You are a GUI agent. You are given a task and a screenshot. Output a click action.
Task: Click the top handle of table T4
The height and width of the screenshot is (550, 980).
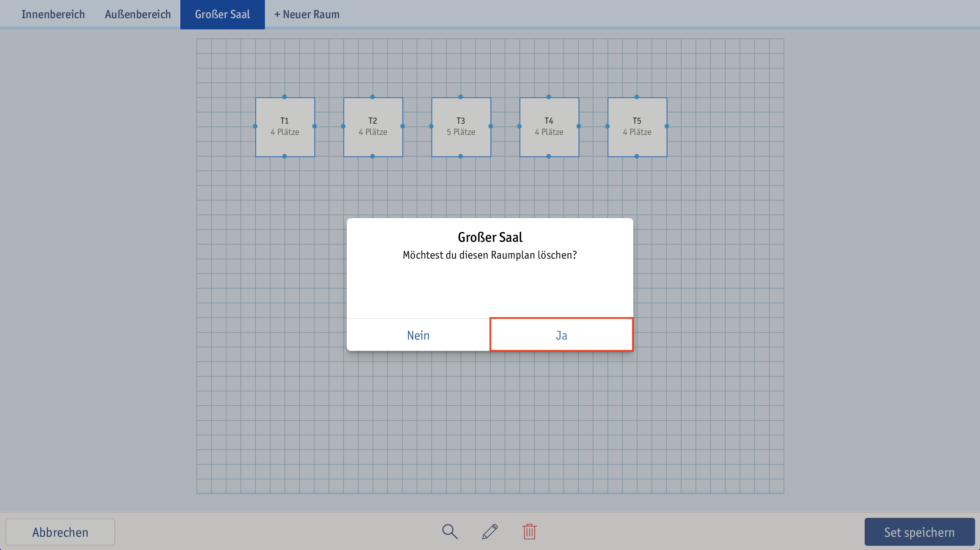point(549,97)
